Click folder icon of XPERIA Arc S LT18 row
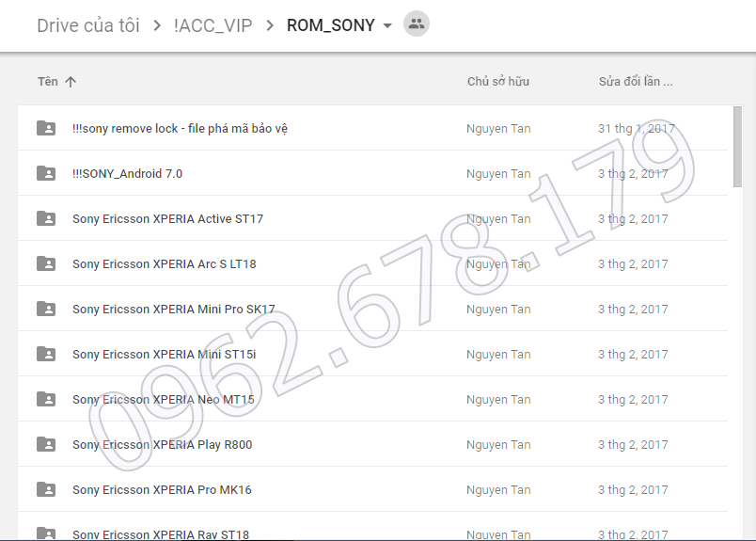Image resolution: width=756 pixels, height=541 pixels. point(46,263)
